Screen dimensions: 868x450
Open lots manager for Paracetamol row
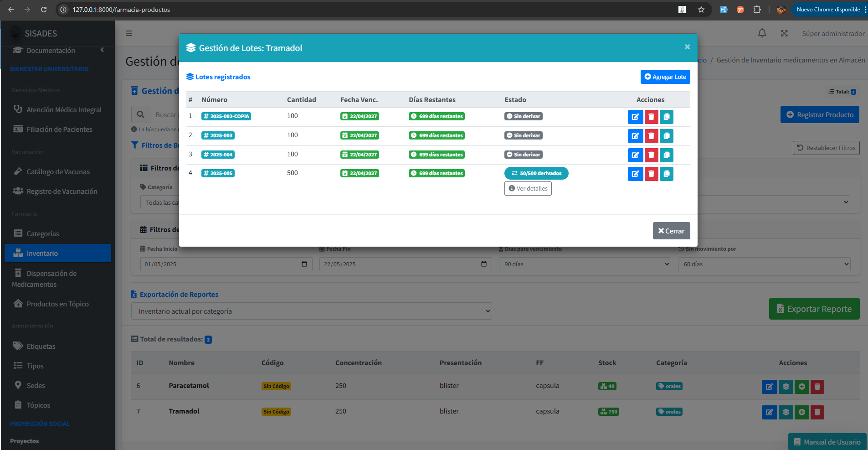click(786, 387)
